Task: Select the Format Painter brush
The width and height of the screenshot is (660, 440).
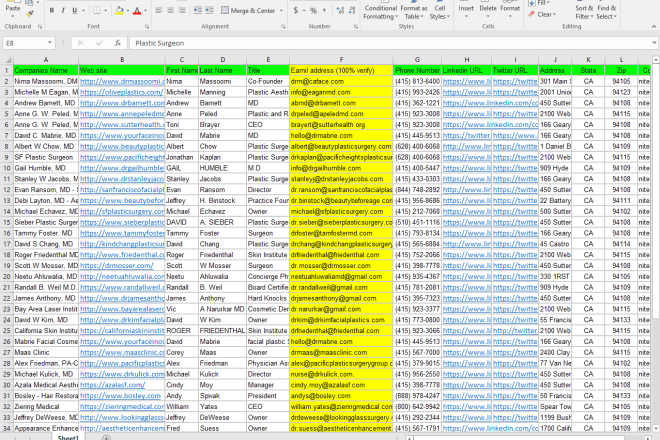Action: [29, 13]
